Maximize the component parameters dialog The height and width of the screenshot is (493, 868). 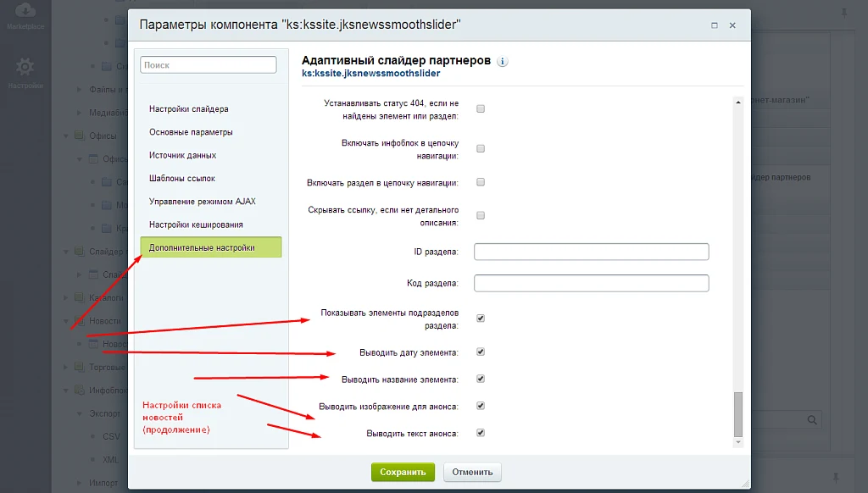pyautogui.click(x=714, y=25)
